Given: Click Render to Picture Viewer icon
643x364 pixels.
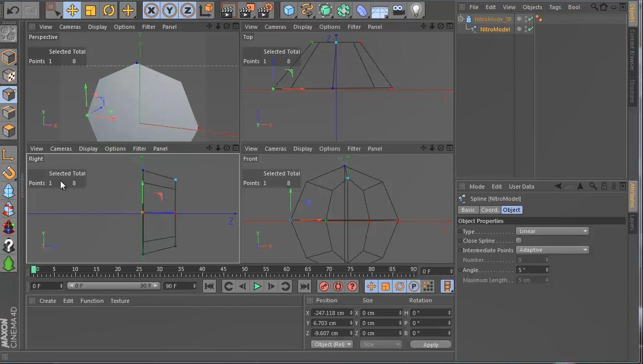Looking at the screenshot, I should coord(247,10).
